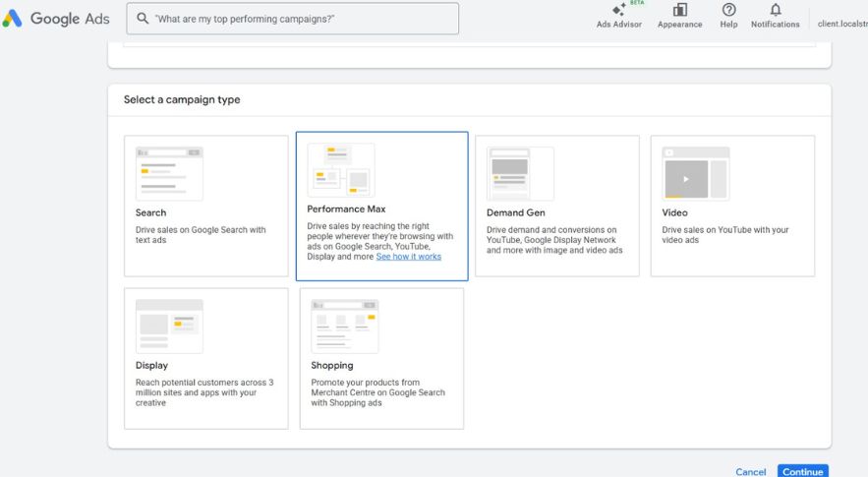Click the client.localstr account name

(x=842, y=24)
